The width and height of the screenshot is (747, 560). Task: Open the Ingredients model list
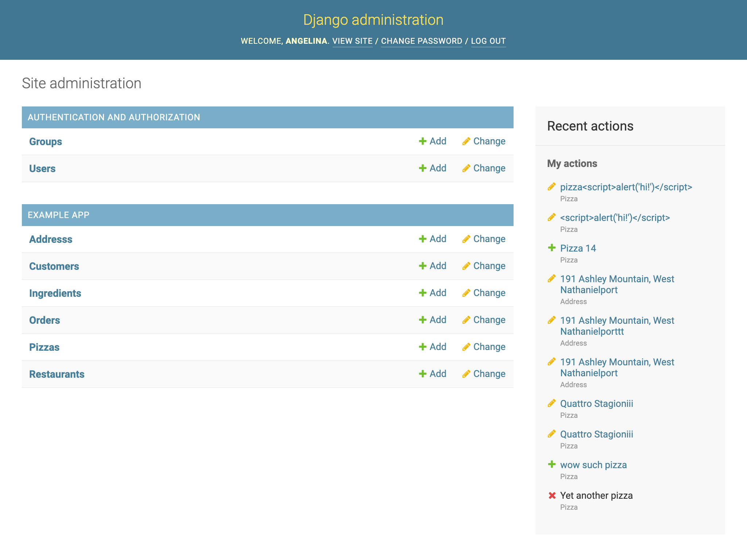point(55,293)
